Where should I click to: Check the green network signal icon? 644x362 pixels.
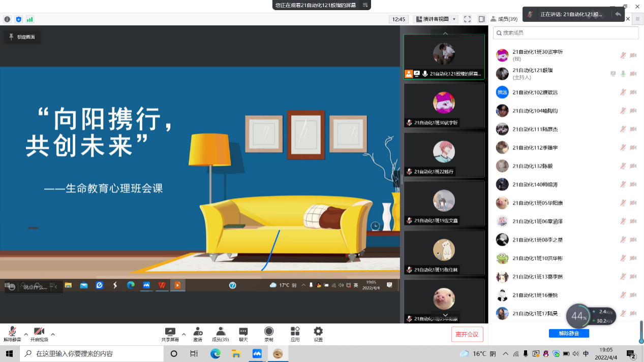click(x=30, y=19)
